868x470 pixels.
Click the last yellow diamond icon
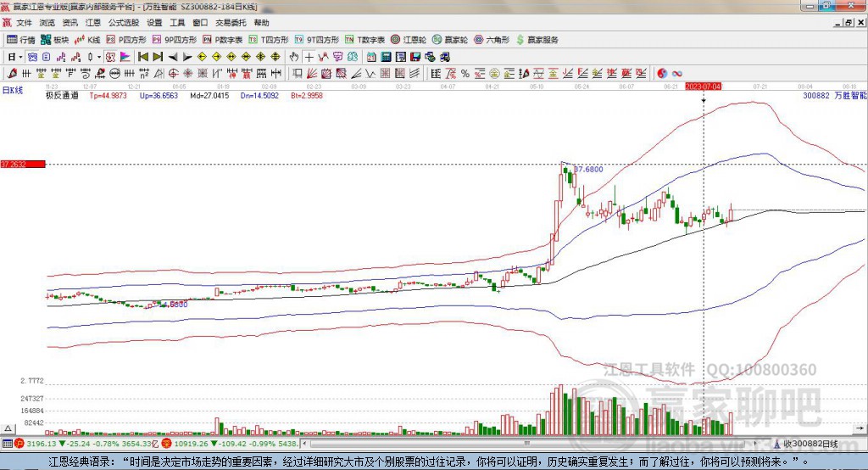275,57
